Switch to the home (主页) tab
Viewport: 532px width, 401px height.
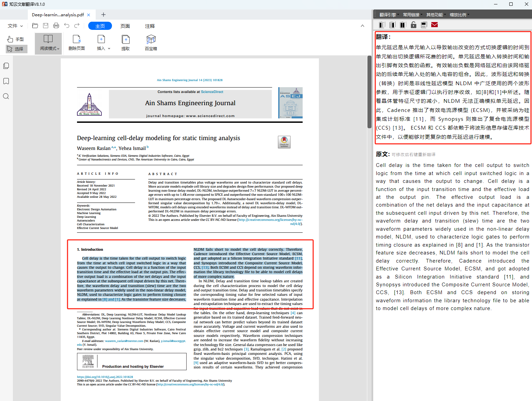pyautogui.click(x=100, y=26)
